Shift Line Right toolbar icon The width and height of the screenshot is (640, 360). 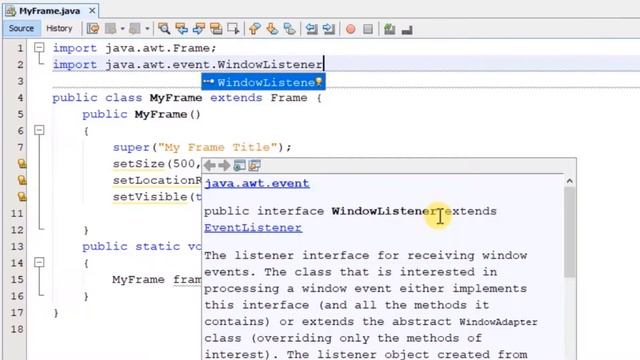(329, 29)
